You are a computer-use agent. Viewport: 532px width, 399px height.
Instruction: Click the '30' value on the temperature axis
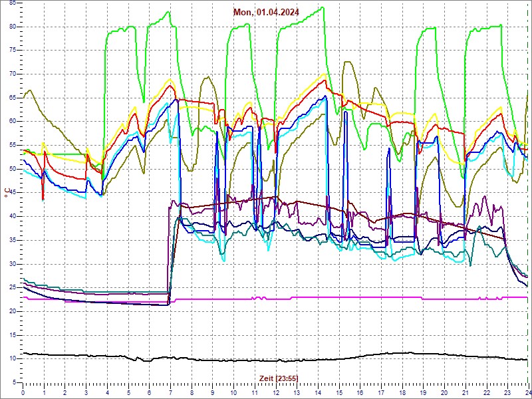(13, 264)
